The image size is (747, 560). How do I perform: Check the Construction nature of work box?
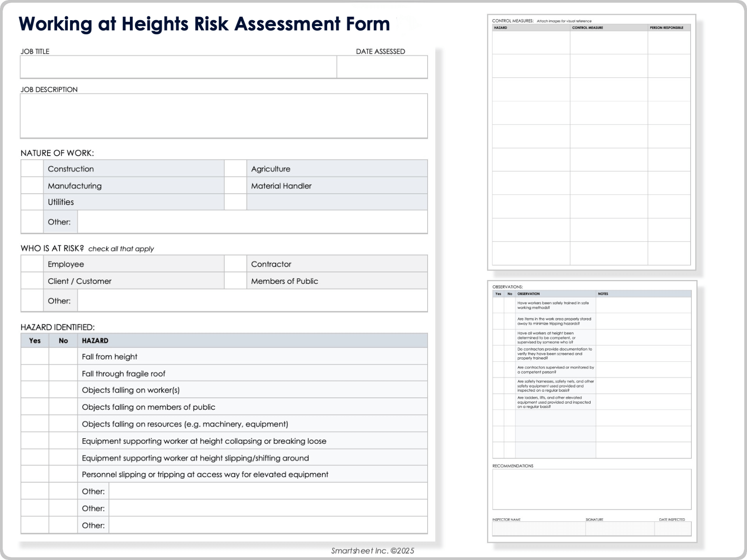[x=32, y=168]
